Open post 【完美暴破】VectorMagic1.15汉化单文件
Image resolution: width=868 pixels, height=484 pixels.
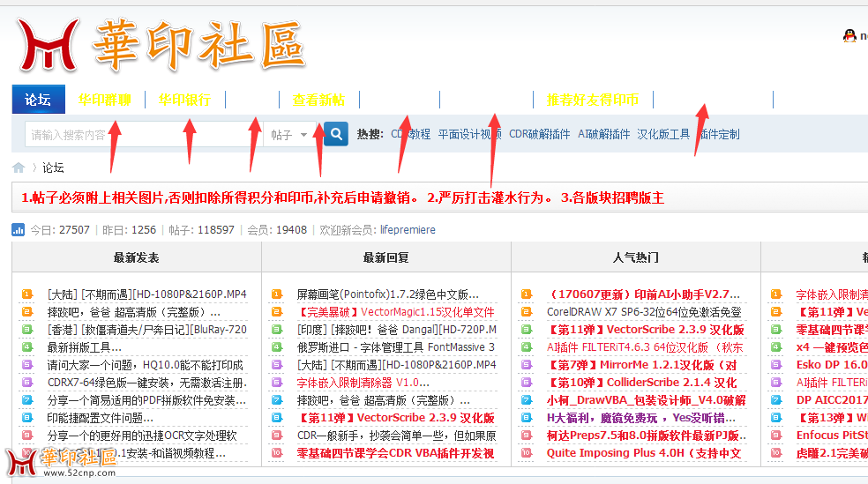396,312
